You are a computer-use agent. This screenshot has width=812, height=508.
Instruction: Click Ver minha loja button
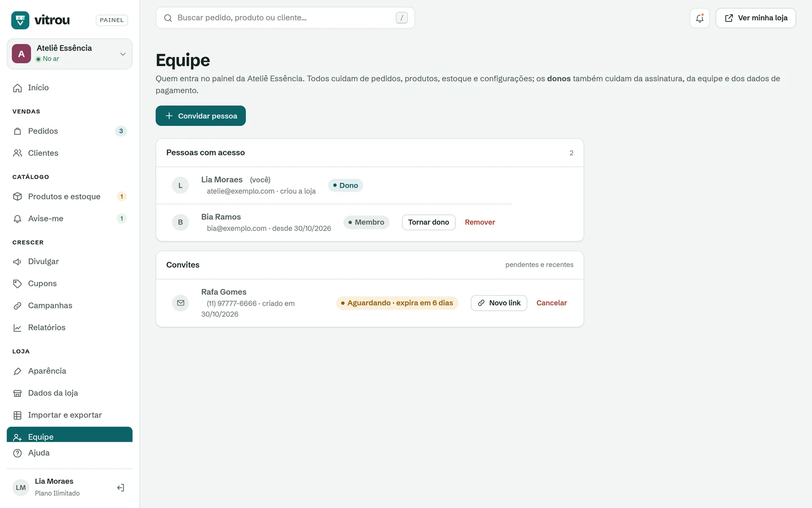756,18
